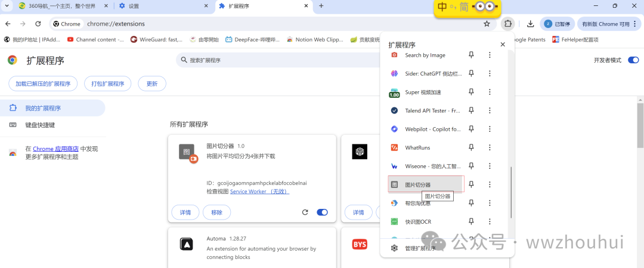The width and height of the screenshot is (644, 268).
Task: Switch to the 360导航 tab
Action: [x=61, y=6]
